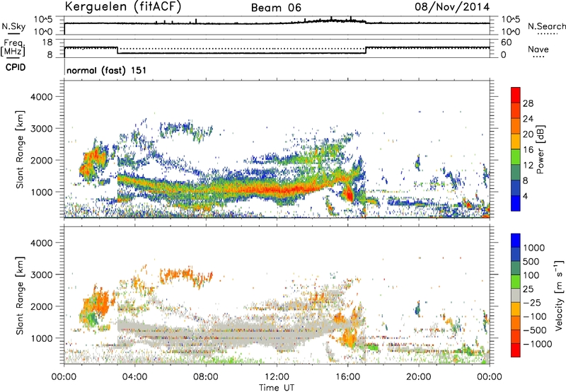Click the 500 tick on the velocity colorbar
This screenshot has width=566, height=392.
point(531,262)
